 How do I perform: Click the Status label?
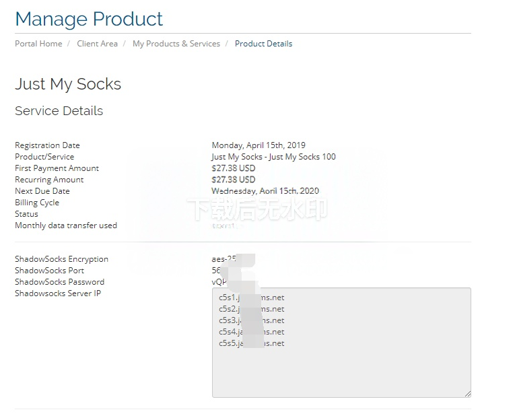pyautogui.click(x=26, y=214)
